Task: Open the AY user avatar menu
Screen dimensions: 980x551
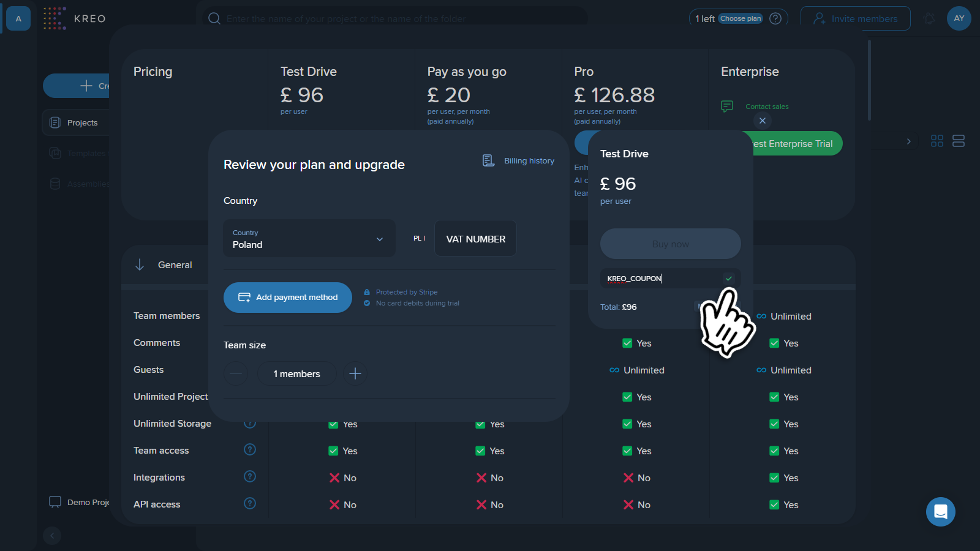Action: click(959, 18)
